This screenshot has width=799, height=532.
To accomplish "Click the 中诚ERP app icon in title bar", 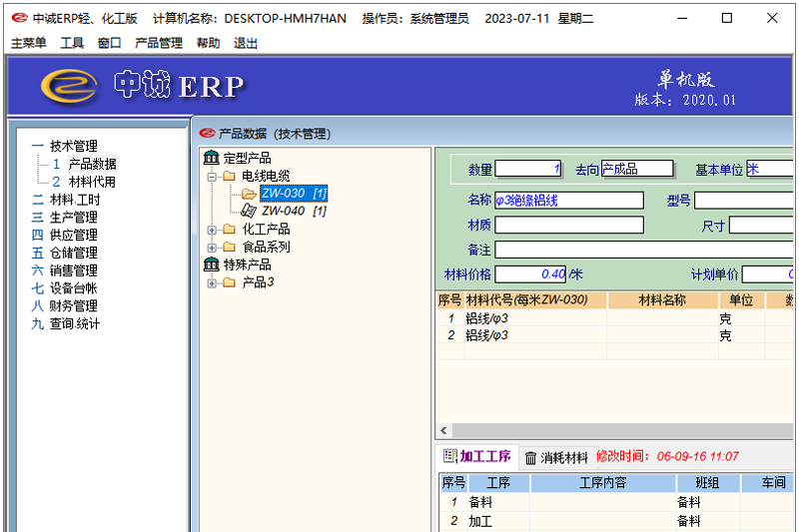I will coord(19,18).
